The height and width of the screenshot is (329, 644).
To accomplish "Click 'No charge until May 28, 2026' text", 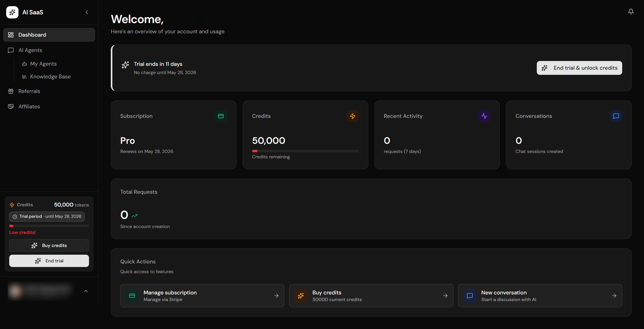I will pyautogui.click(x=165, y=73).
